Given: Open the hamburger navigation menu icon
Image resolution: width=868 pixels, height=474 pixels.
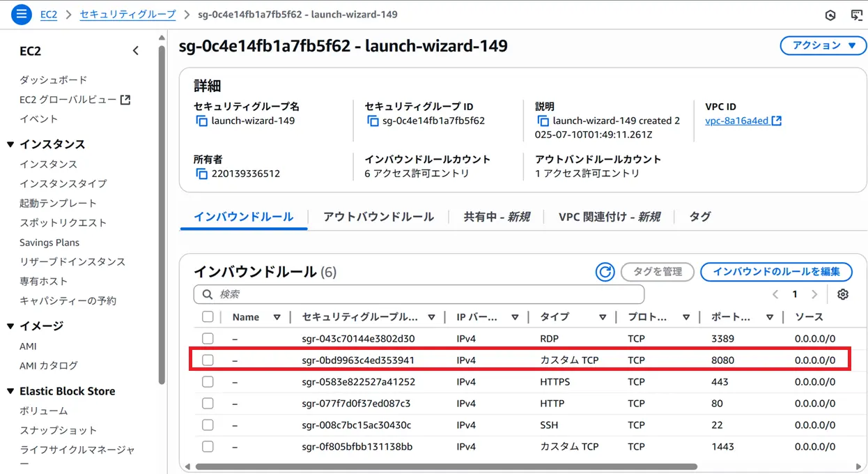Looking at the screenshot, I should click(22, 14).
